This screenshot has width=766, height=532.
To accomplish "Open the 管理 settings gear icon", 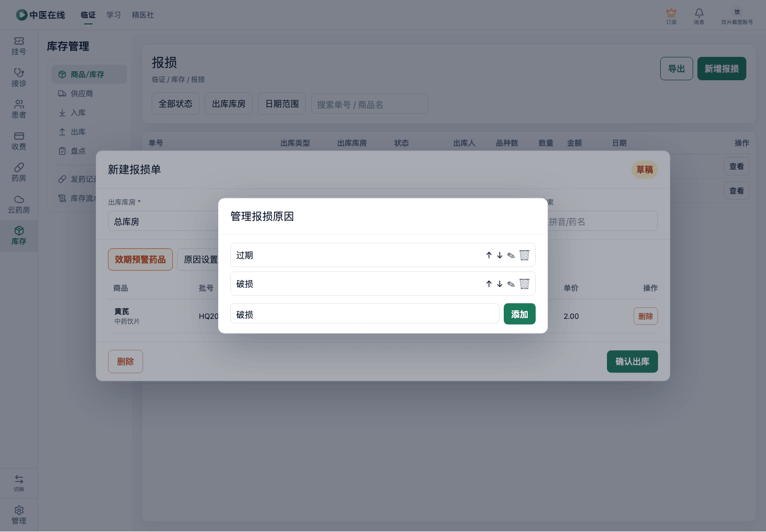I will tap(19, 515).
